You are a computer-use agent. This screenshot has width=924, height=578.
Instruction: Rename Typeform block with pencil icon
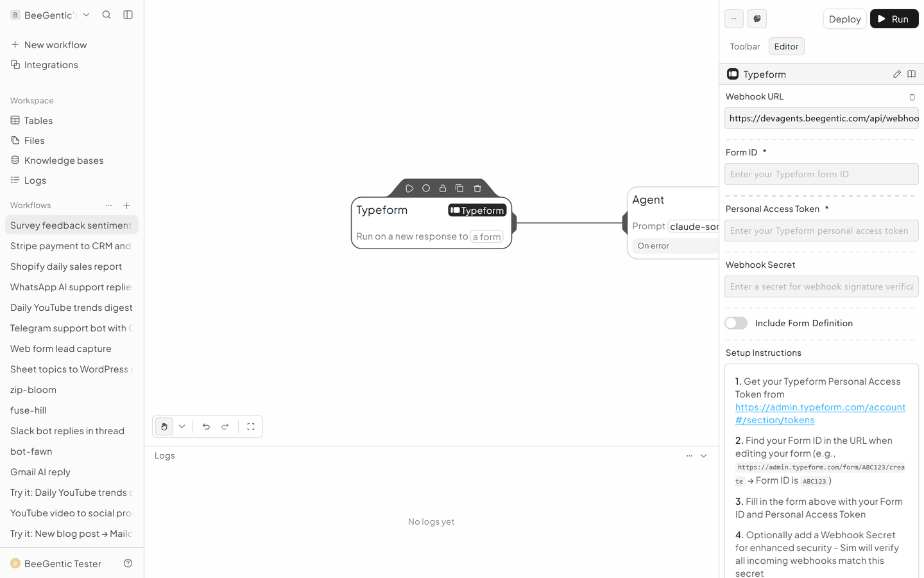[897, 74]
